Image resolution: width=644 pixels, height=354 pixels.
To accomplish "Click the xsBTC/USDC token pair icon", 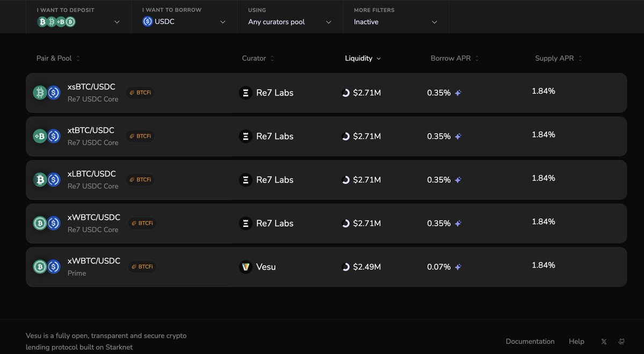I will 47,93.
